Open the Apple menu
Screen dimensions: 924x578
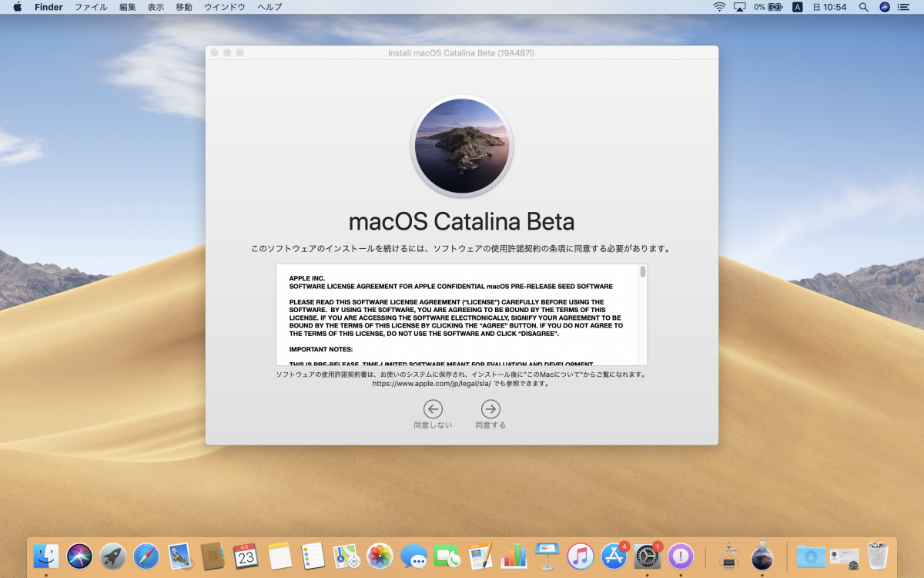(17, 7)
